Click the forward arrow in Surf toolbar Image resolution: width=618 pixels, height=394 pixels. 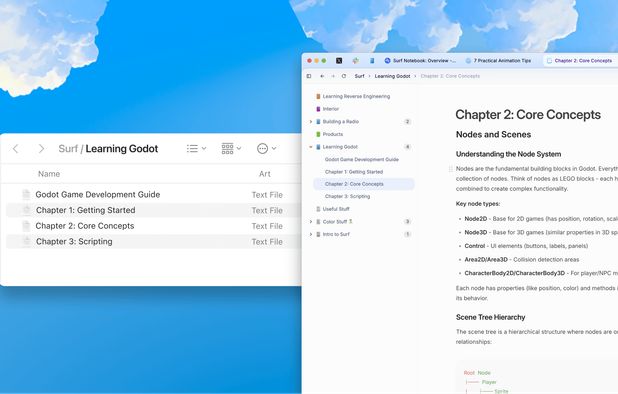[333, 76]
